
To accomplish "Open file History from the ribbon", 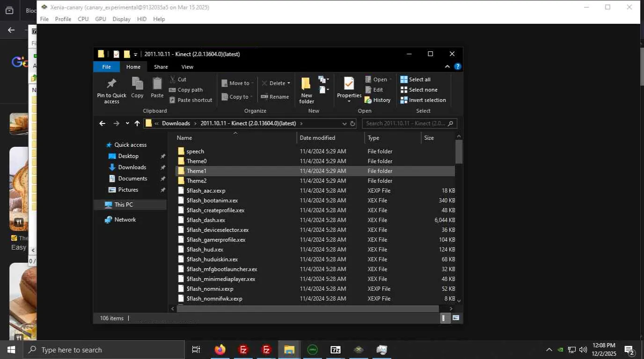I will click(378, 100).
